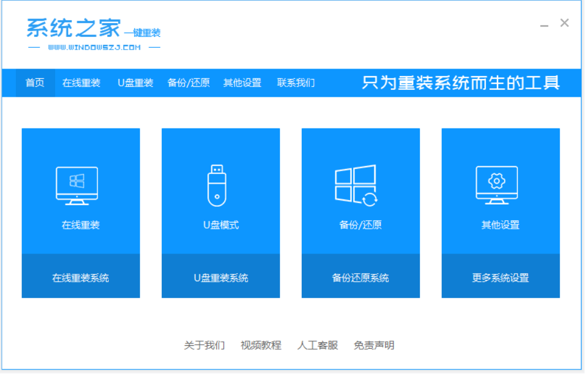The width and height of the screenshot is (588, 374).
Task: Click the 备份还原系统 button
Action: [x=361, y=277]
